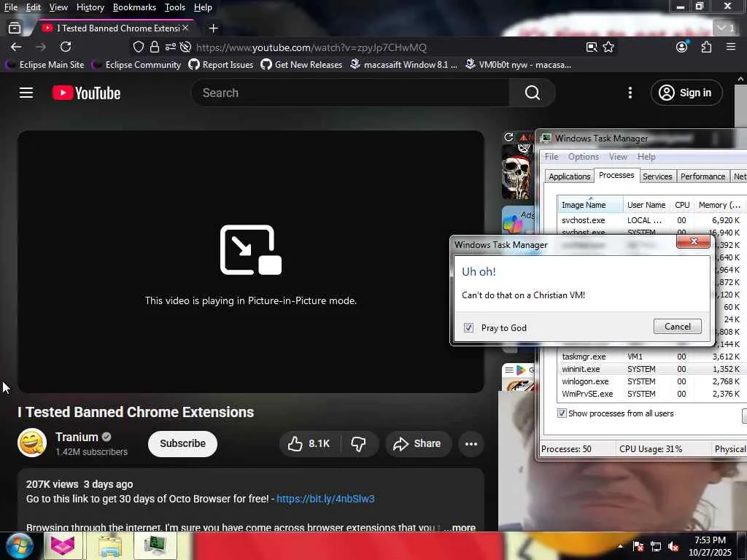Click the network tray icon
The width and height of the screenshot is (747, 560).
click(656, 547)
